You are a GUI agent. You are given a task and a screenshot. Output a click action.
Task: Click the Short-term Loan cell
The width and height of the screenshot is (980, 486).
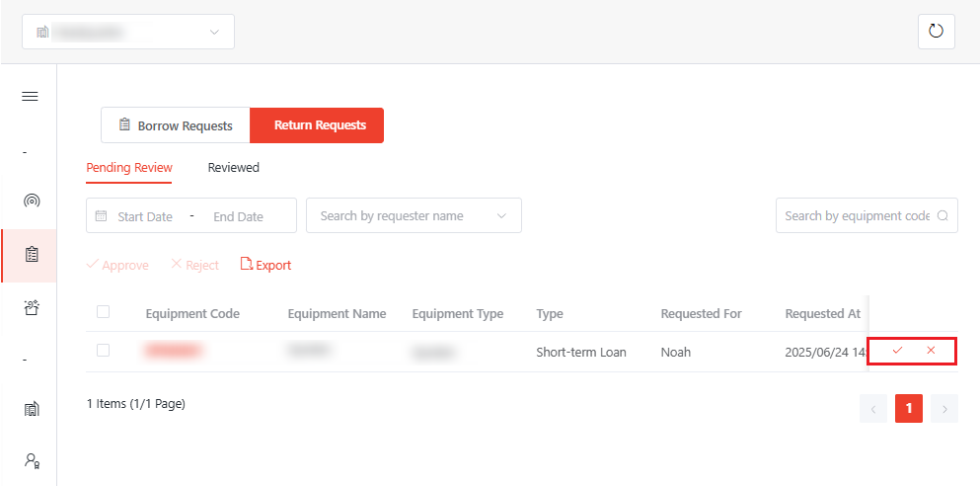(x=581, y=352)
